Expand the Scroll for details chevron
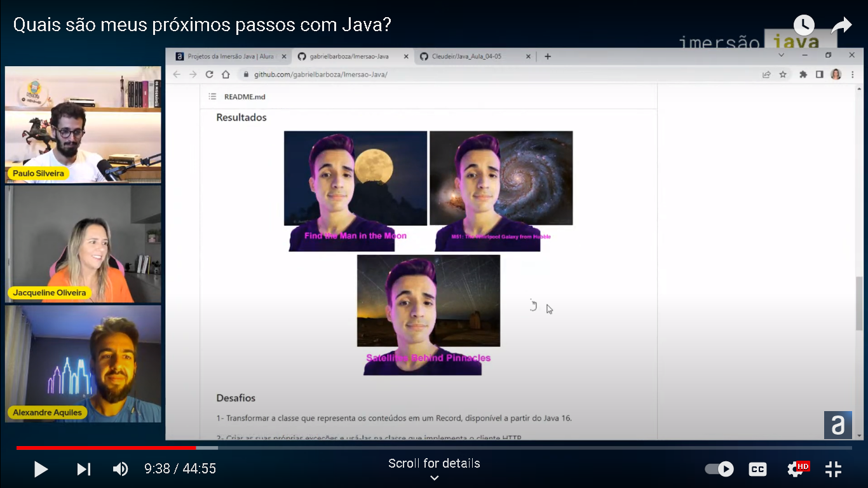The width and height of the screenshot is (868, 488). click(x=434, y=478)
